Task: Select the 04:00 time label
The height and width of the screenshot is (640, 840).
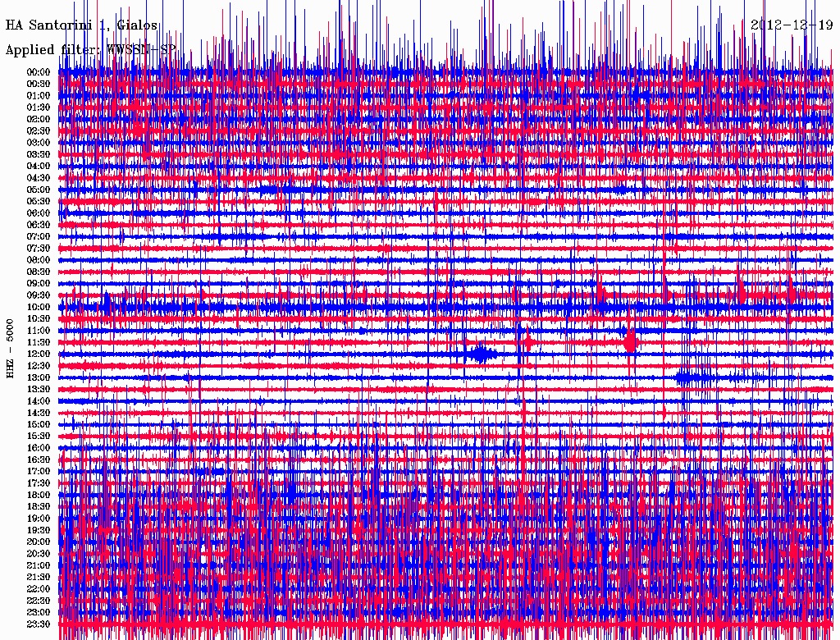Action: click(39, 167)
